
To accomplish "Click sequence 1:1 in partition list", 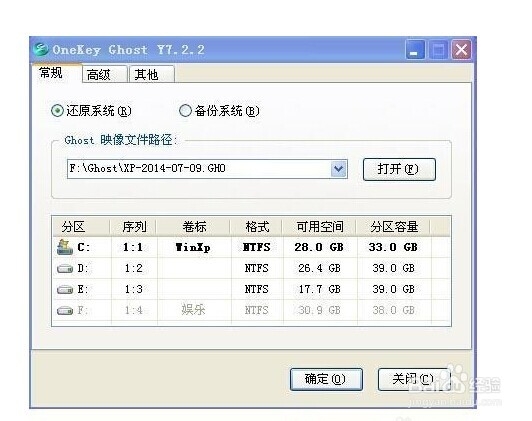I will (x=133, y=247).
